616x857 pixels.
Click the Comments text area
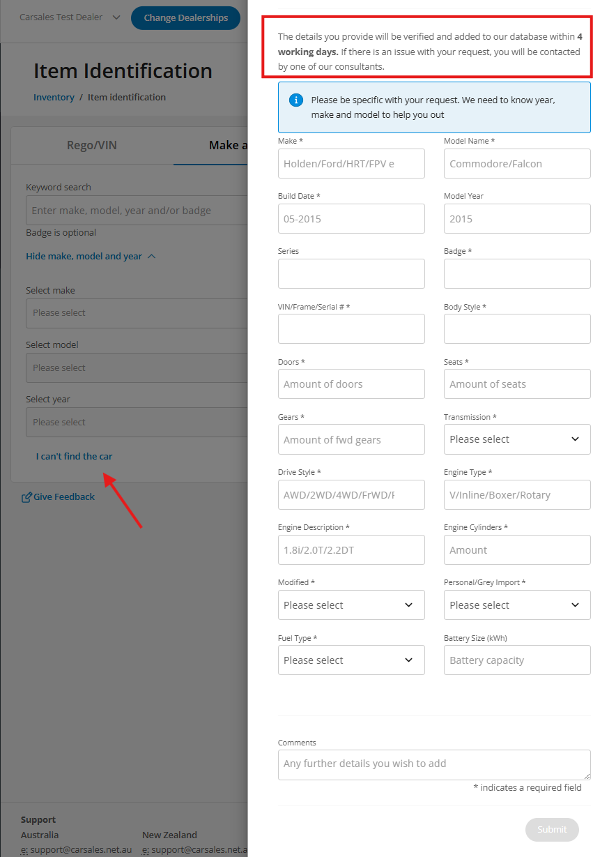433,764
